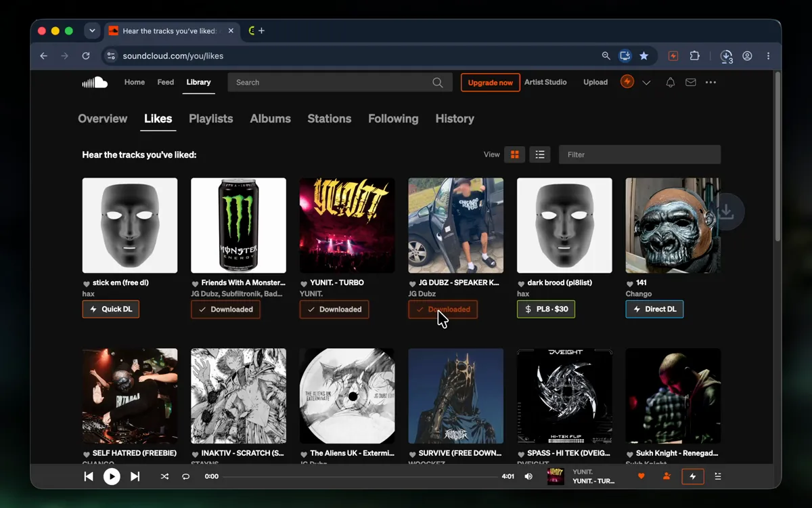The height and width of the screenshot is (508, 812).
Task: Reload the page
Action: click(86, 56)
